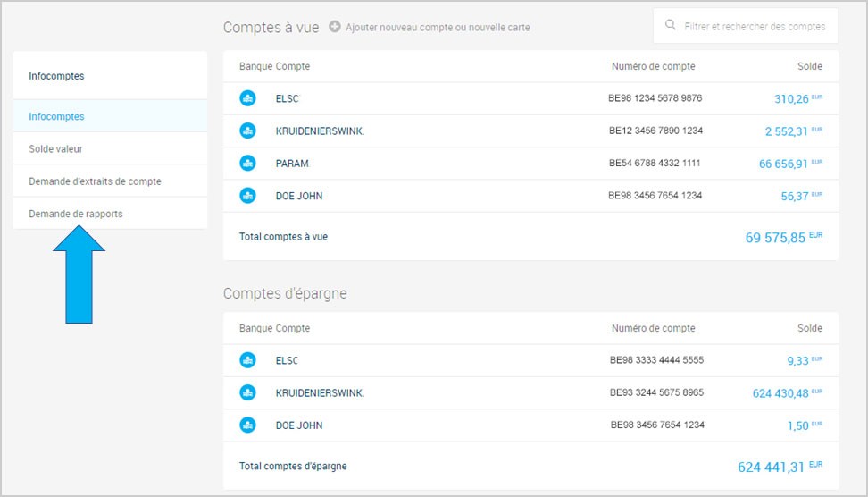This screenshot has width=868, height=497.
Task: Click the search magnifier icon
Action: (x=670, y=25)
